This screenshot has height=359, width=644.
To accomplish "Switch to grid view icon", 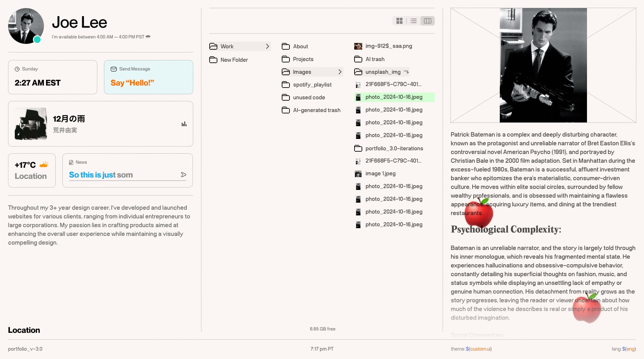I will [x=399, y=21].
